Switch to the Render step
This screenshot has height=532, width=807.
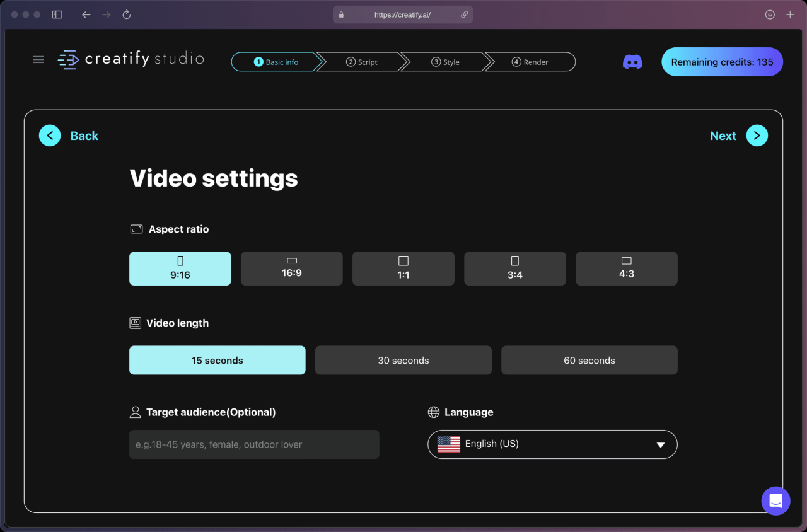click(x=530, y=61)
